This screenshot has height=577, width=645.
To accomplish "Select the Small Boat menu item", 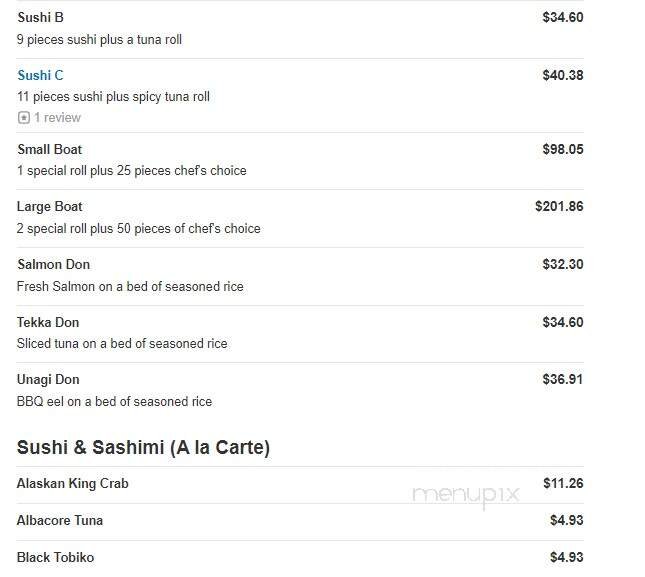I will click(x=49, y=149).
